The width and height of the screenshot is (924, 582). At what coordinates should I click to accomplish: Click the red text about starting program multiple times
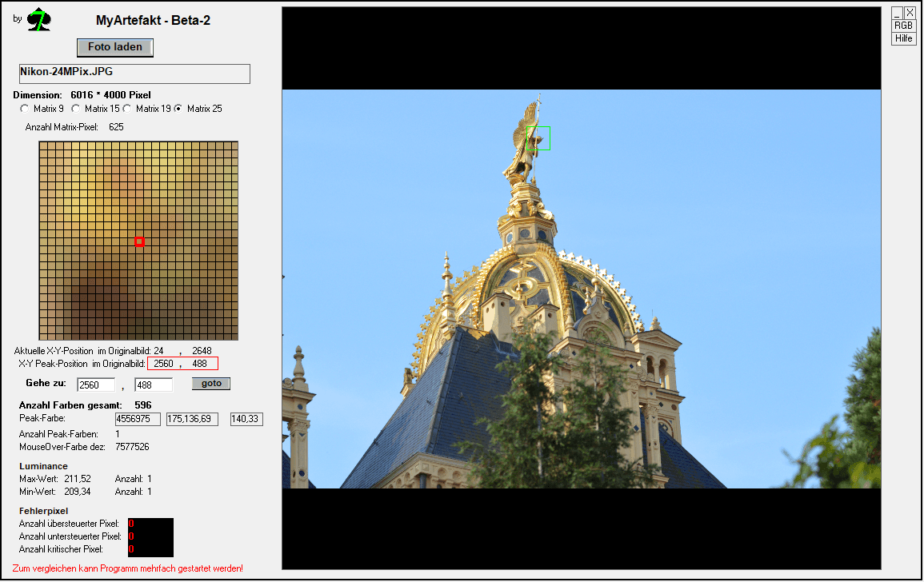pos(128,568)
